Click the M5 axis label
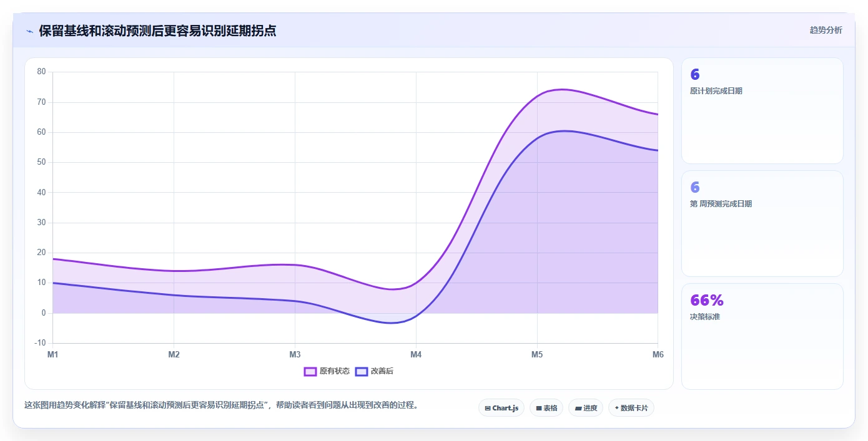 pyautogui.click(x=537, y=354)
